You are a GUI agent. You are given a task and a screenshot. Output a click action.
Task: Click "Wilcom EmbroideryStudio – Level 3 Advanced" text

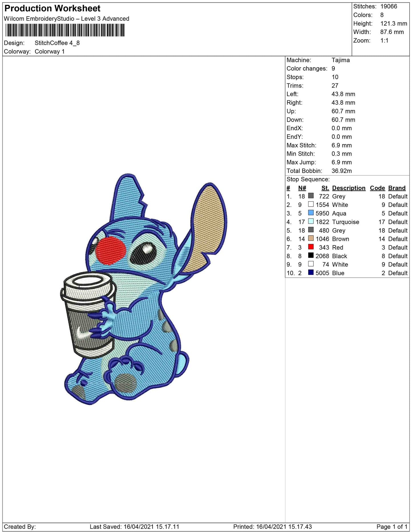[66, 19]
